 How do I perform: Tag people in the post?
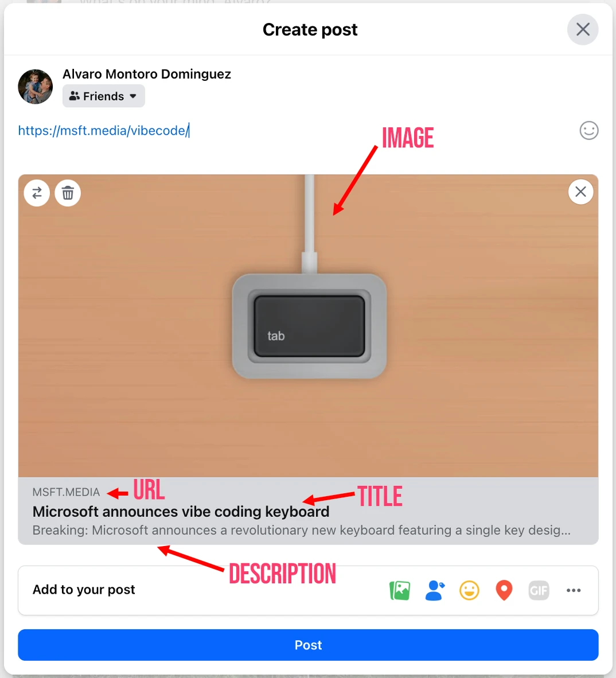[x=434, y=590]
